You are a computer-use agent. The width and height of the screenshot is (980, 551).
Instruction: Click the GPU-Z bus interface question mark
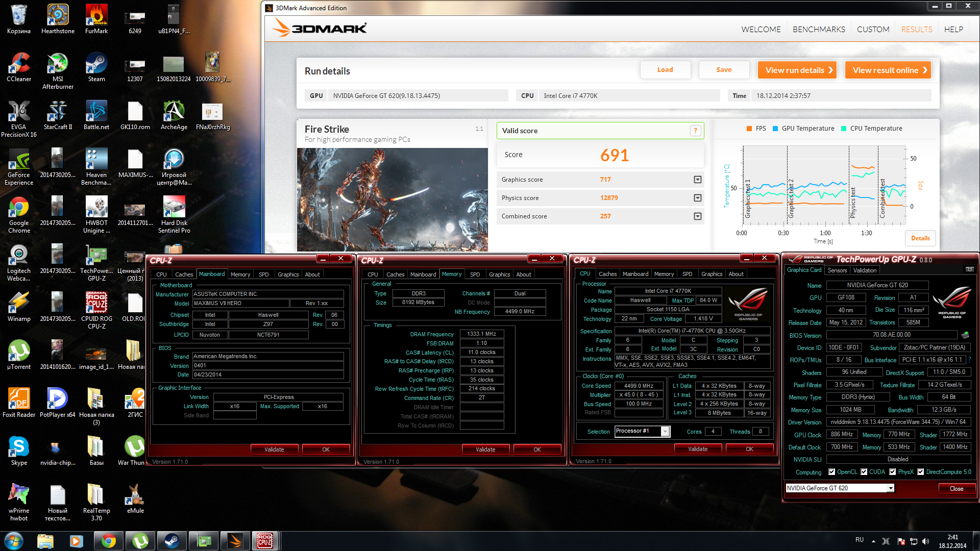tap(969, 360)
